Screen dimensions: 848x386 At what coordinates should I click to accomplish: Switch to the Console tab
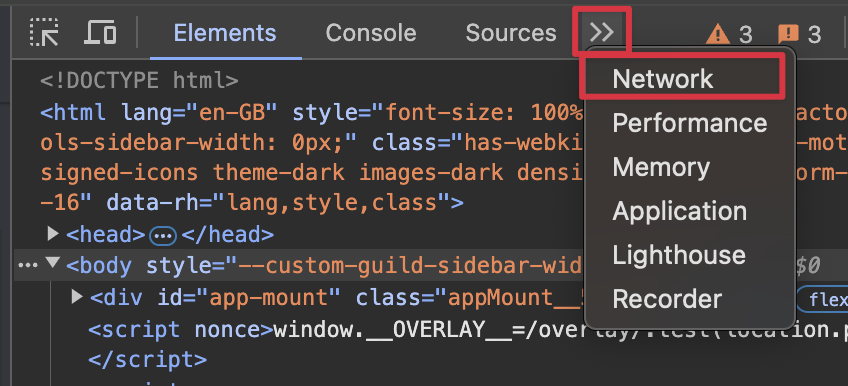tap(371, 33)
